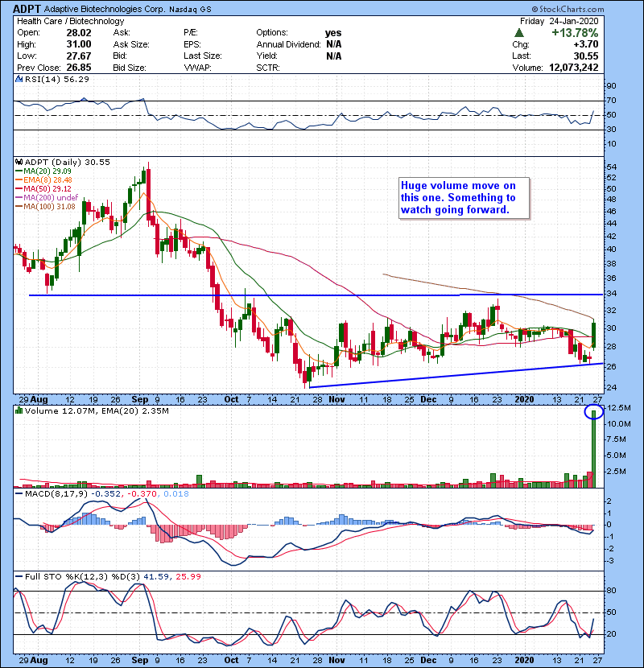644x668 pixels.
Task: Click the Ask Size: field label
Action: pyautogui.click(x=131, y=44)
